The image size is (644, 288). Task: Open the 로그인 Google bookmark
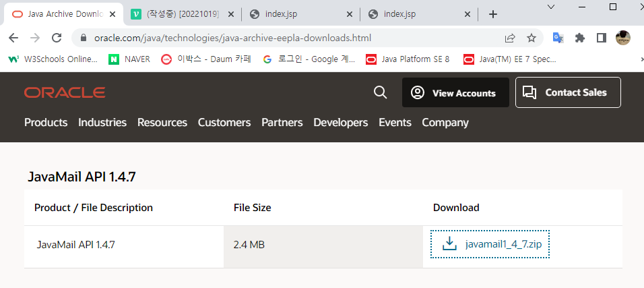tap(309, 59)
